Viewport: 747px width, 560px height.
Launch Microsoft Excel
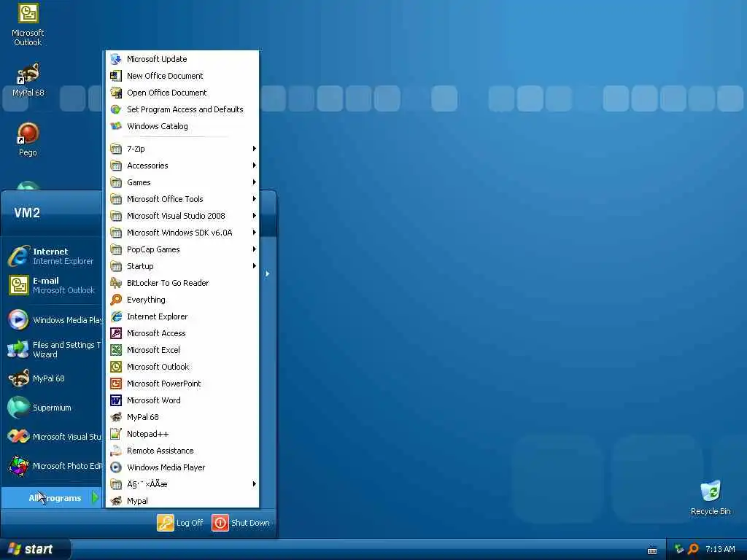point(182,350)
